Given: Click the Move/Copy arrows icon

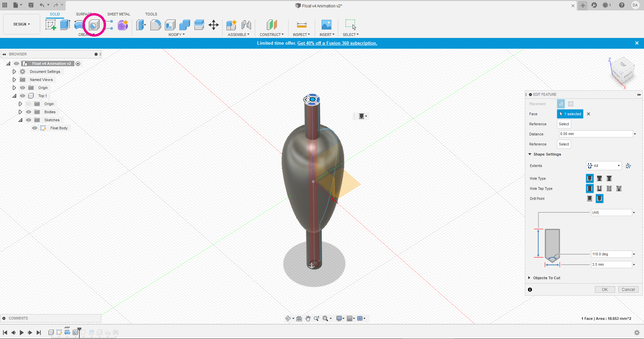Looking at the screenshot, I should click(214, 25).
